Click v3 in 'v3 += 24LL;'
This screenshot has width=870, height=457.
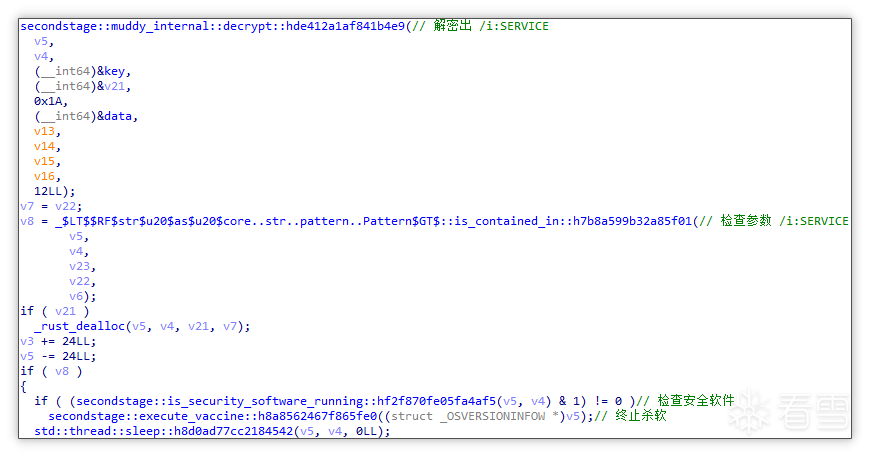tap(27, 341)
